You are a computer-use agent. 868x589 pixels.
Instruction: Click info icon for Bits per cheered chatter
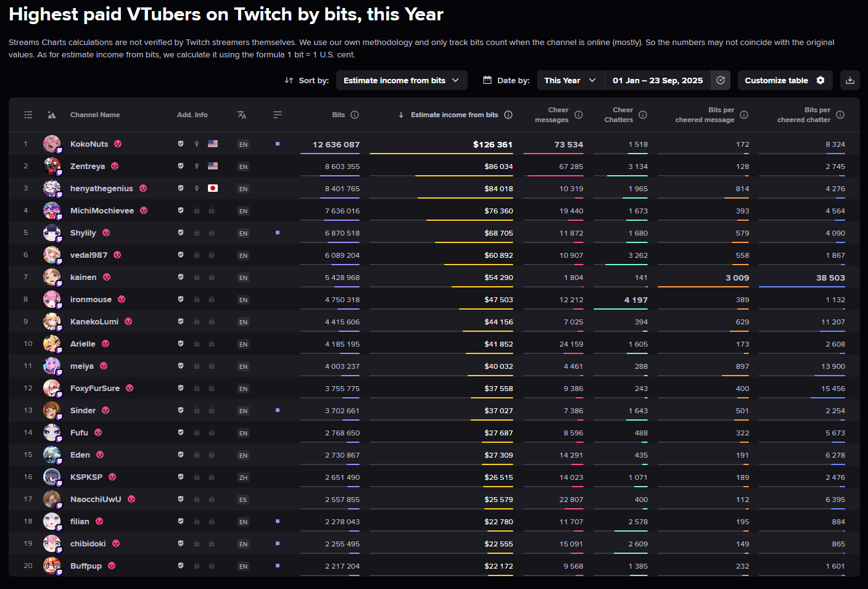(x=840, y=115)
